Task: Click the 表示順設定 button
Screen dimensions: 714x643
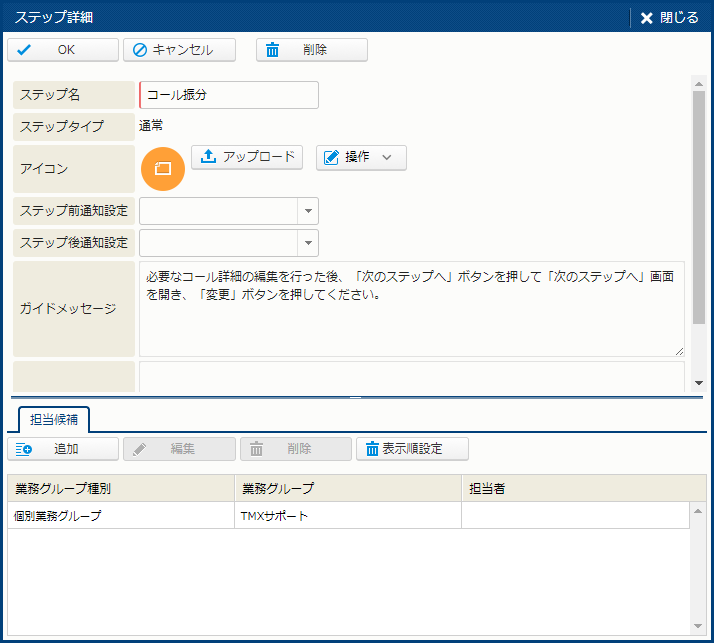Action: tap(412, 449)
